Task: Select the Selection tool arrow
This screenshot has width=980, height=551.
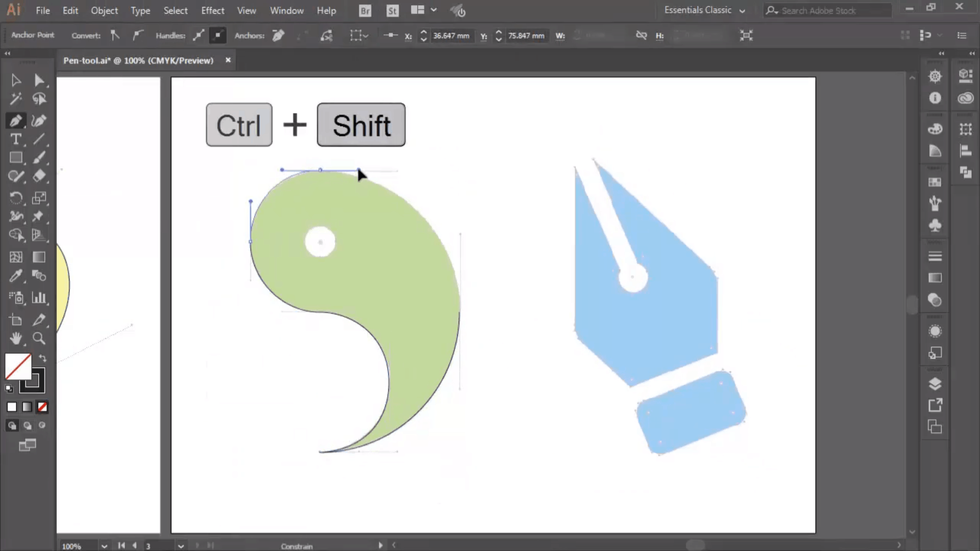Action: (16, 80)
